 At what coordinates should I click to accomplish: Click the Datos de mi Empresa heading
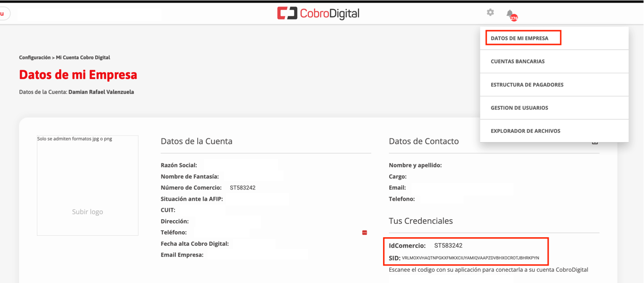78,75
